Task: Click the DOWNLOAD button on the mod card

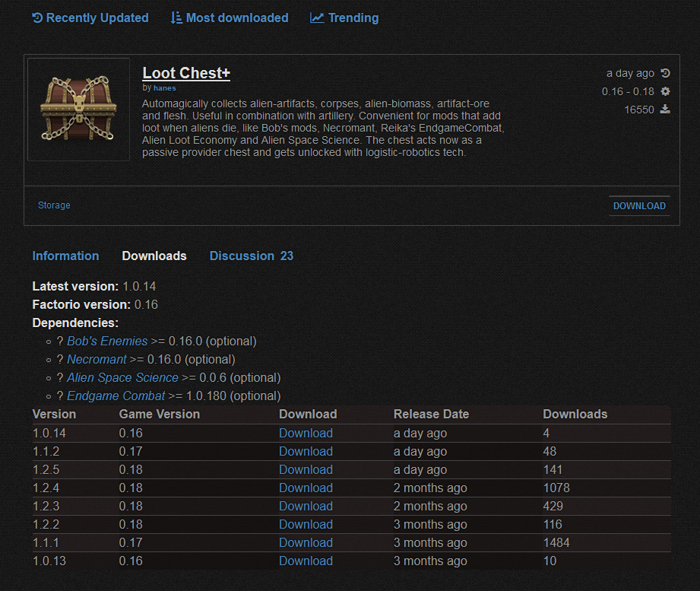Action: (x=639, y=206)
